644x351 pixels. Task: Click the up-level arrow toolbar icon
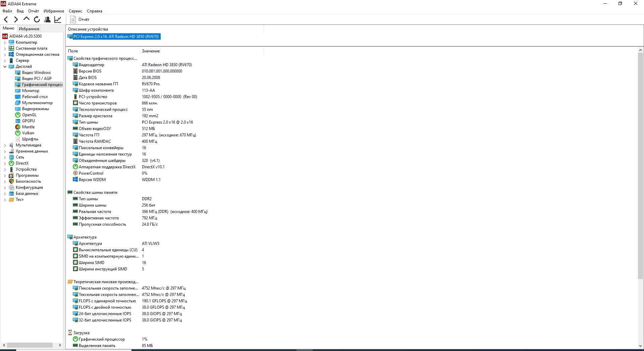pyautogui.click(x=26, y=19)
